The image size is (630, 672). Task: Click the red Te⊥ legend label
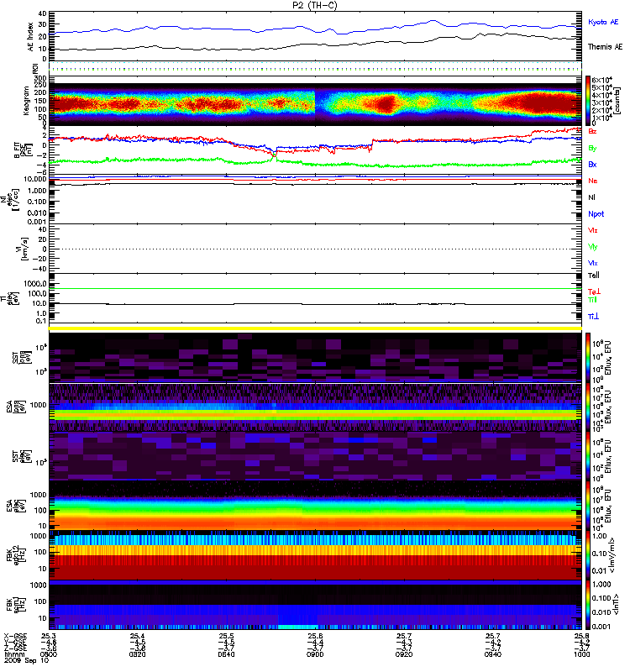pos(594,291)
